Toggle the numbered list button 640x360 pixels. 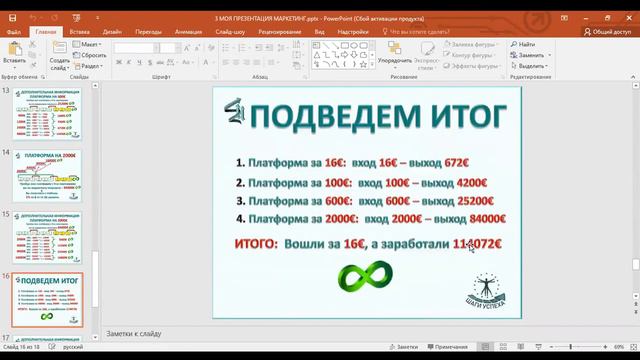coord(242,48)
